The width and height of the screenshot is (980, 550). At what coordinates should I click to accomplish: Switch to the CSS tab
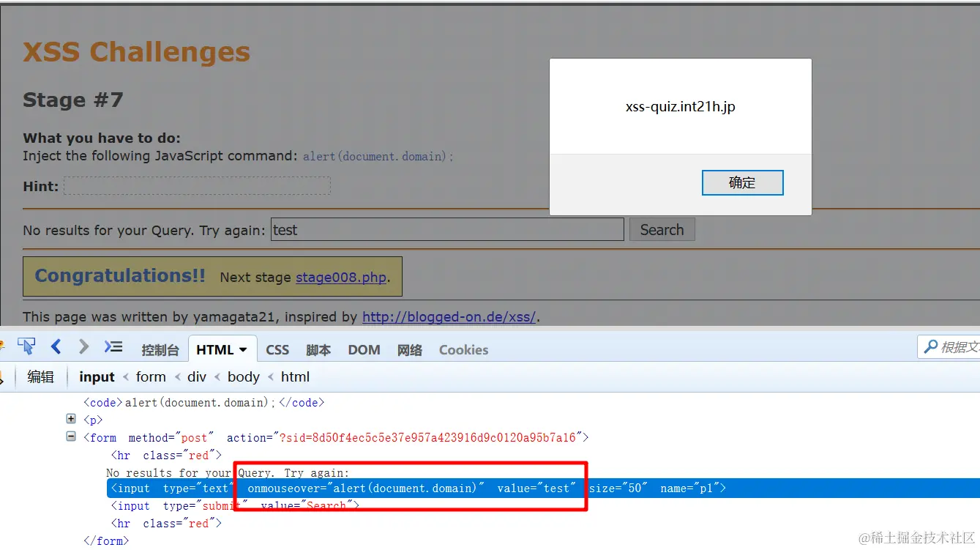click(x=277, y=350)
